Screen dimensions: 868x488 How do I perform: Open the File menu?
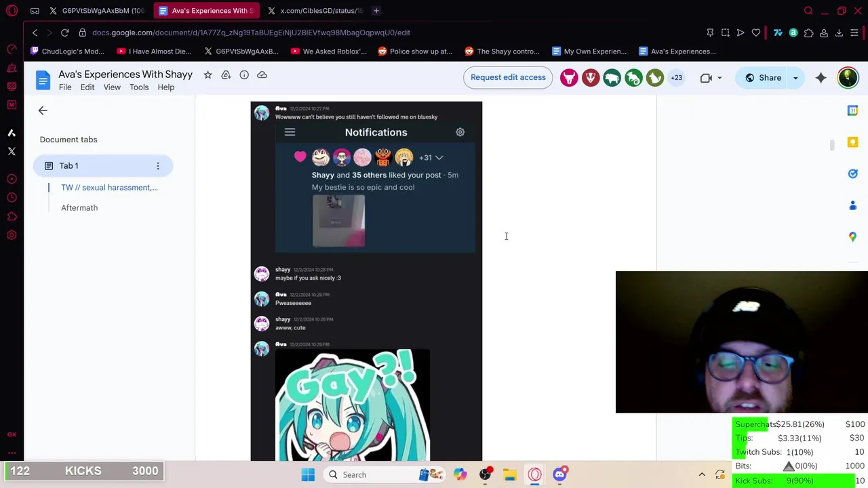click(65, 87)
